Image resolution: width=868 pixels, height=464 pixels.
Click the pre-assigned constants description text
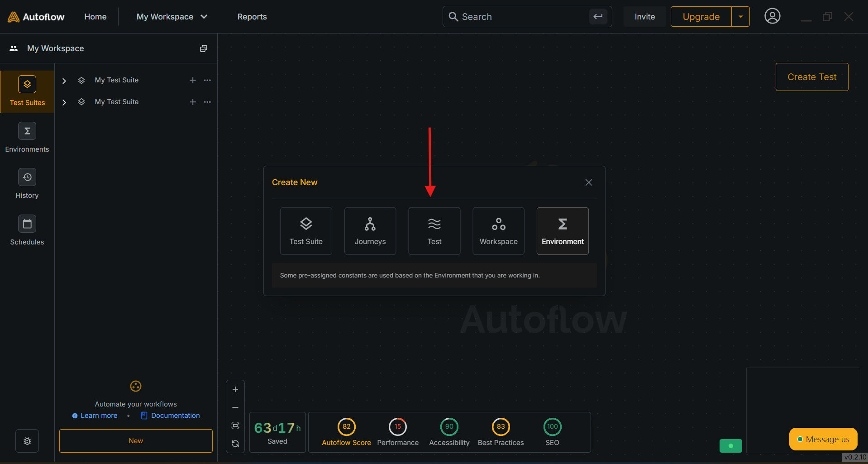tap(410, 275)
